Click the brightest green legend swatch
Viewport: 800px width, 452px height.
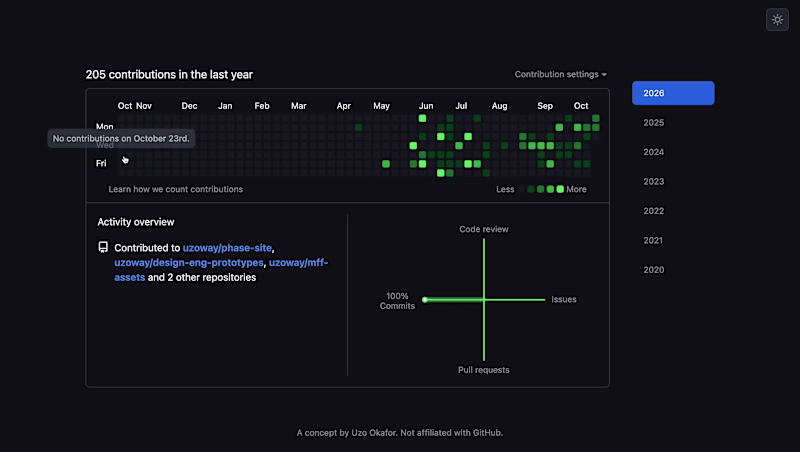pos(560,189)
